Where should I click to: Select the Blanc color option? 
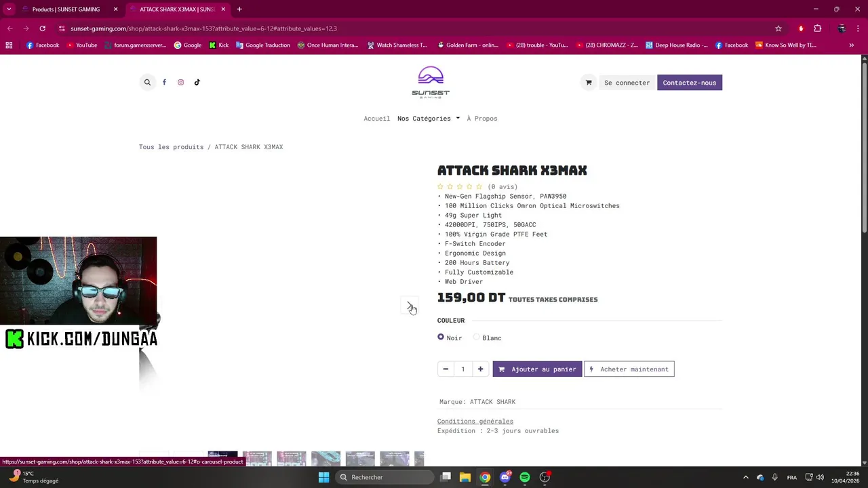click(476, 337)
